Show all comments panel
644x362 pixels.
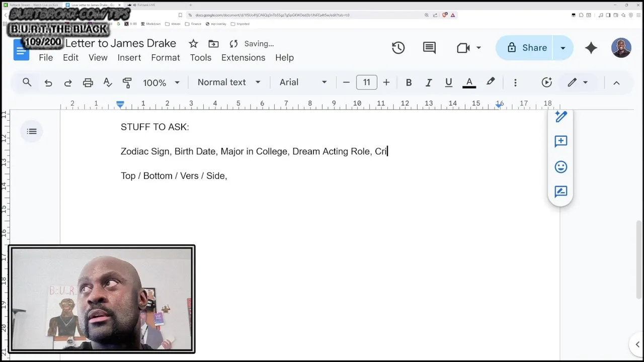point(429,48)
